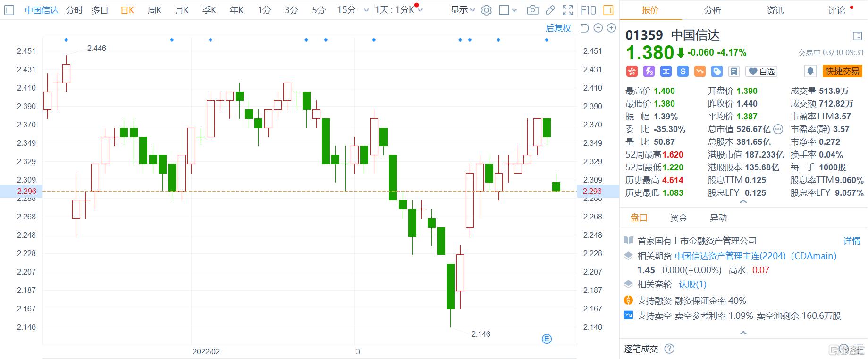Zoom in the K-line chart
Viewport: 868px width, 359px height.
click(x=611, y=28)
